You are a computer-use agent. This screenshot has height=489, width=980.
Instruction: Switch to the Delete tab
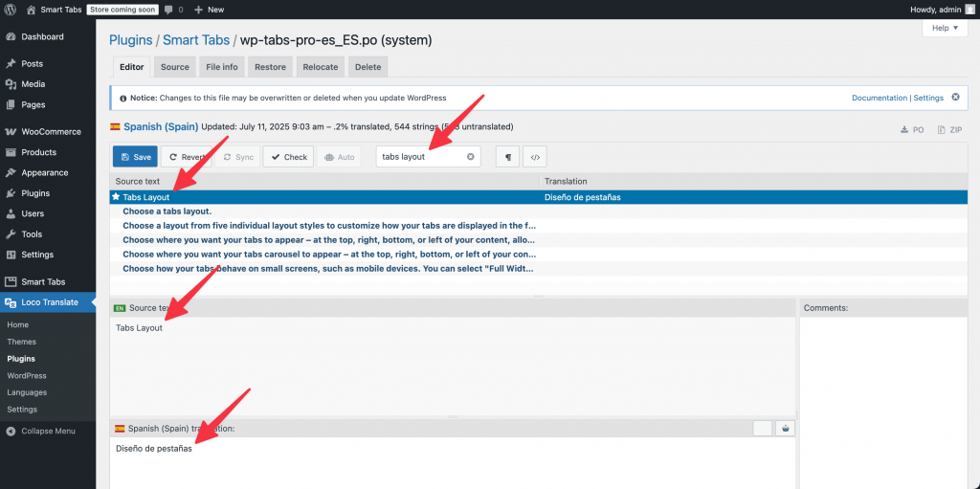(x=368, y=67)
